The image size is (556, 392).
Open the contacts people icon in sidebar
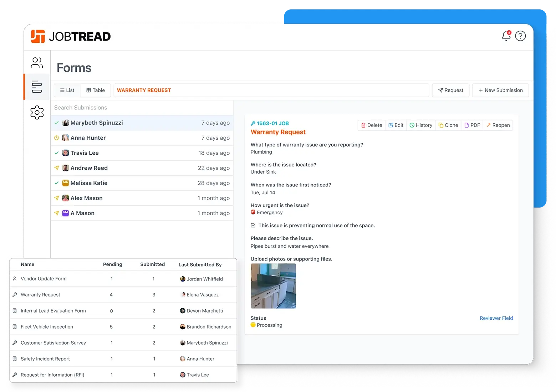click(37, 63)
